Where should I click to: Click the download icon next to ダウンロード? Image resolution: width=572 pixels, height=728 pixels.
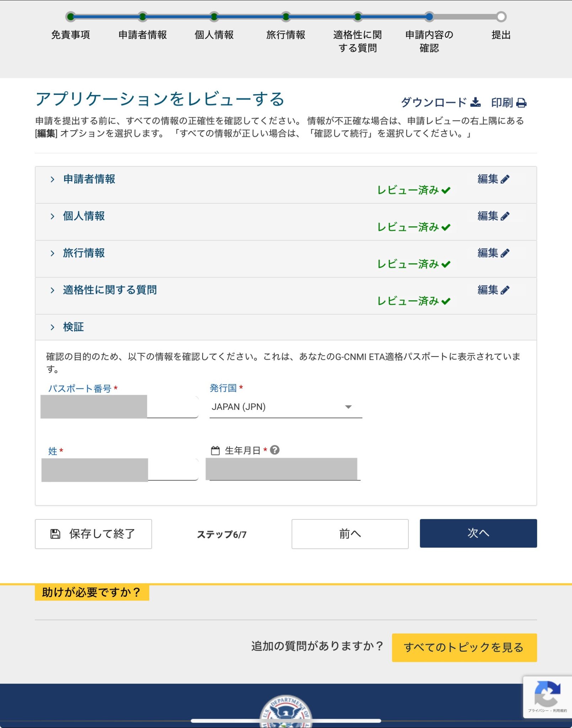[x=476, y=102]
